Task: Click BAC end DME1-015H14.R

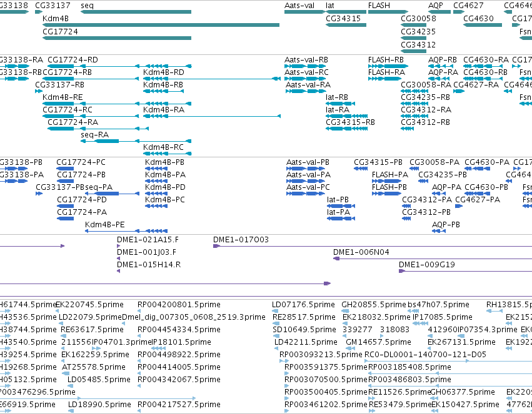Action: click(x=118, y=271)
